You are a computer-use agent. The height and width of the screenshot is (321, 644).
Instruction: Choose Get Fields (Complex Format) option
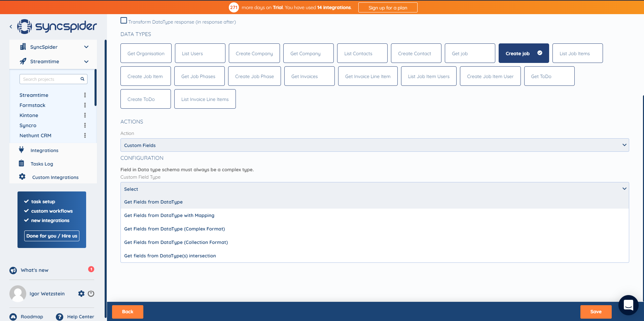(x=374, y=229)
